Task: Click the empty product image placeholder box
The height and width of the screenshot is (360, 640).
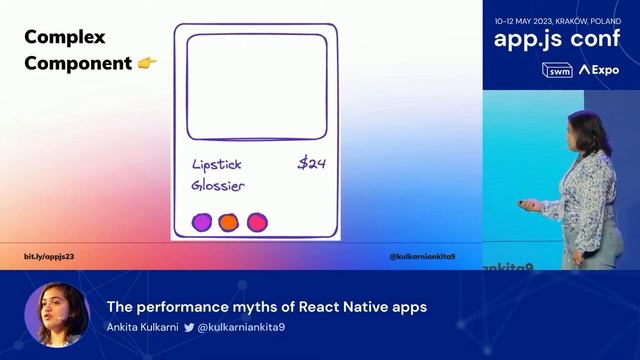Action: [x=257, y=87]
